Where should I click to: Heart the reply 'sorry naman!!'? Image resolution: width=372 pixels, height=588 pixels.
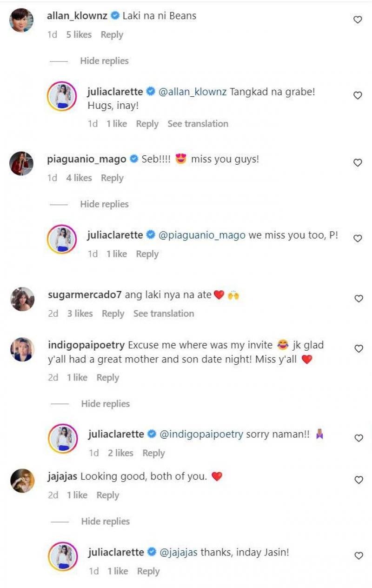pos(359,437)
